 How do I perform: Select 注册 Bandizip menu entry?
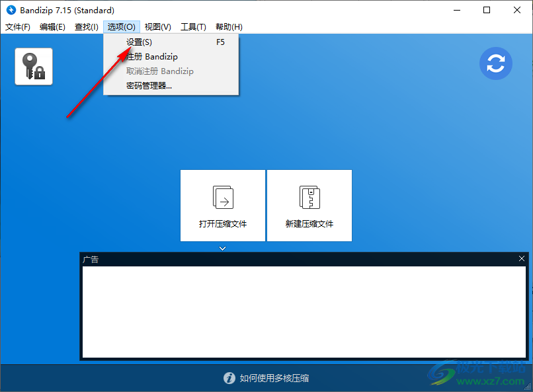click(171, 57)
